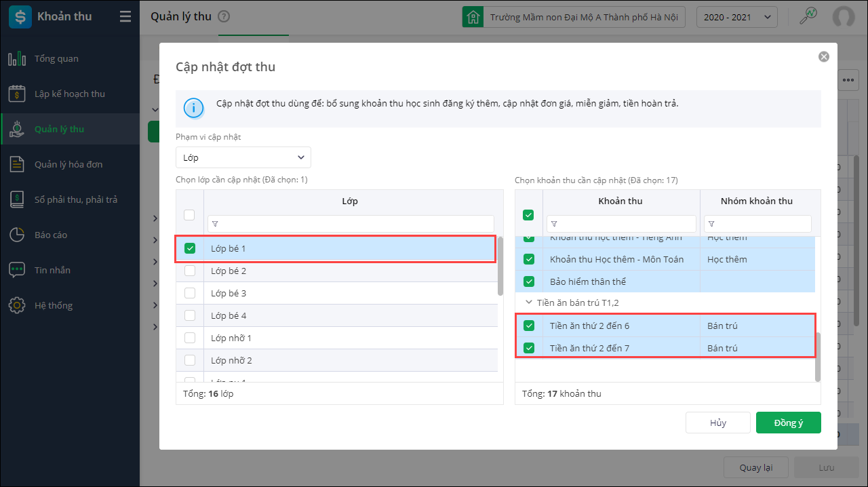Open Lập kế hoạch thu menu item
The width and height of the screenshot is (868, 487).
click(70, 94)
